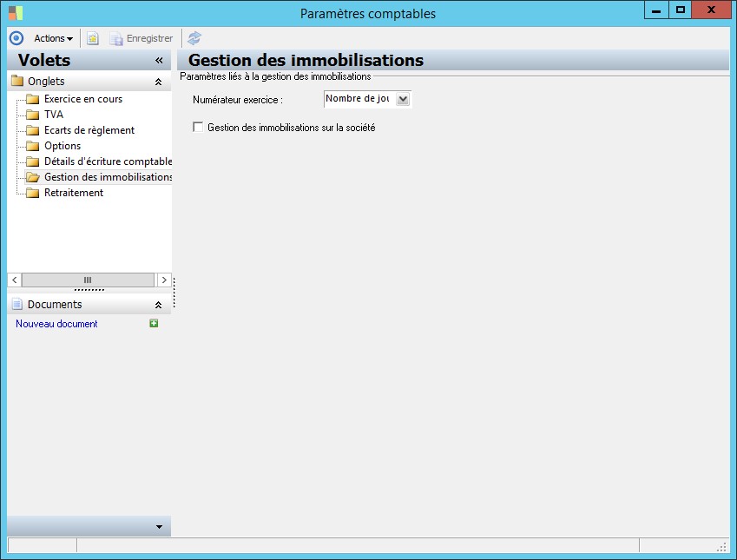737x560 pixels.
Task: Collapse the Volets side panel
Action: pos(159,60)
